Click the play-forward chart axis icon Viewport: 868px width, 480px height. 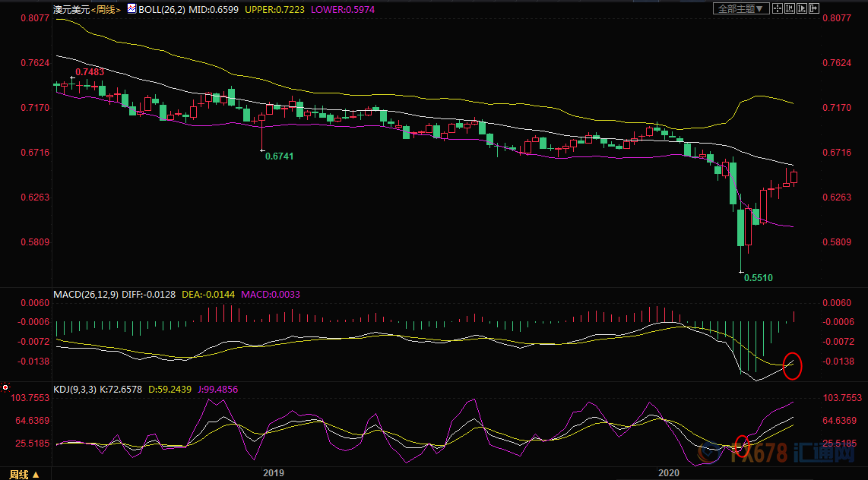coord(802,8)
